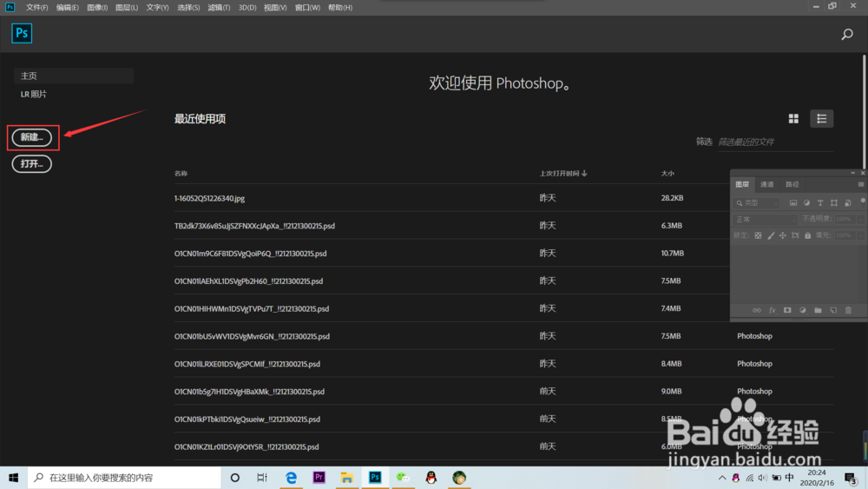
Task: Sort by 大小 column header
Action: tap(667, 174)
